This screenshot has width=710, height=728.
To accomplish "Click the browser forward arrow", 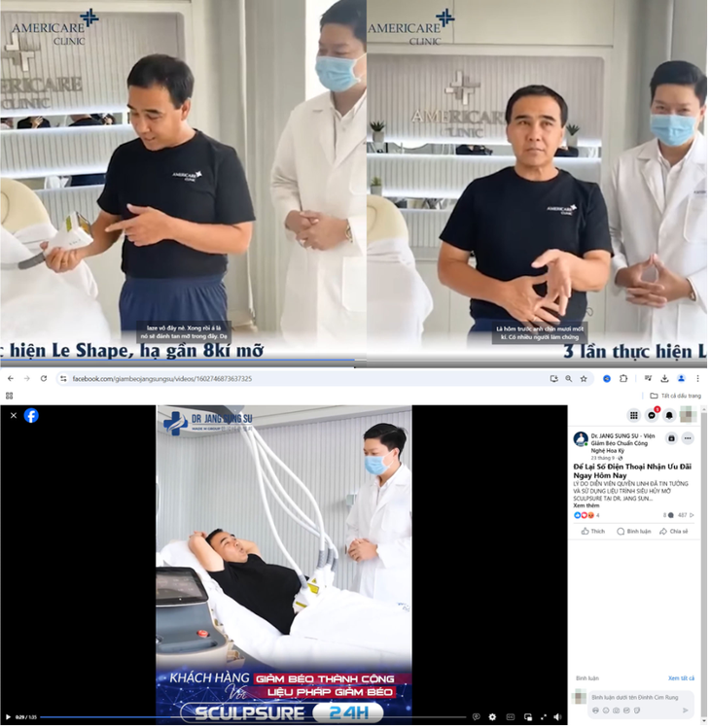I will coord(27,380).
